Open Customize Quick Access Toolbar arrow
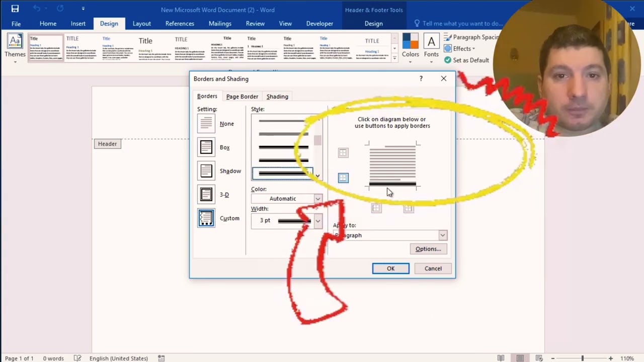Viewport: 644px width, 362px height. coord(83,9)
